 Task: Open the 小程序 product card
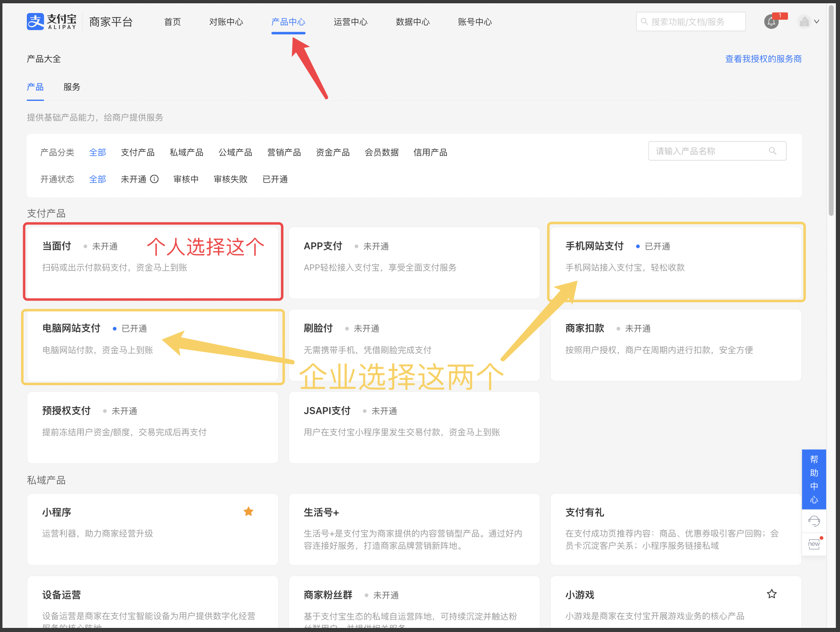click(153, 529)
